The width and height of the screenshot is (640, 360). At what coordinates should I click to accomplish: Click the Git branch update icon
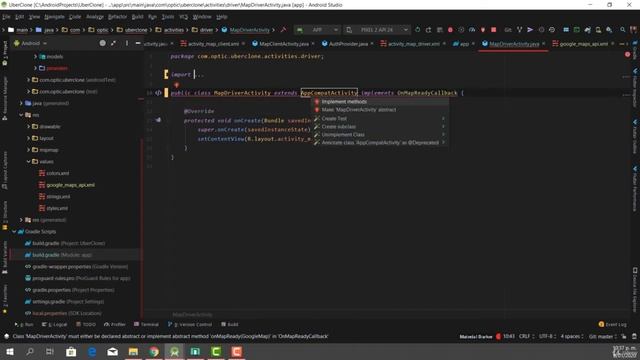[x=519, y=30]
